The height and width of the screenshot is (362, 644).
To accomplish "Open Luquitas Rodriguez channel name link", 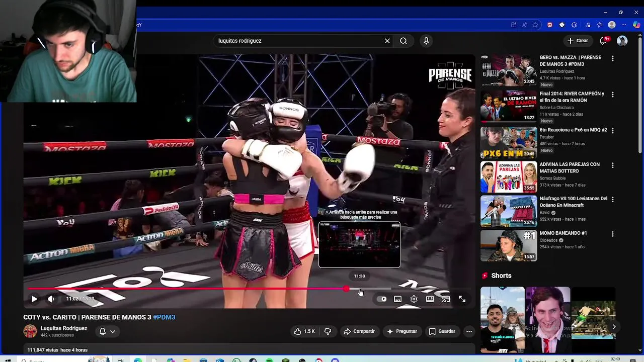I will click(64, 328).
